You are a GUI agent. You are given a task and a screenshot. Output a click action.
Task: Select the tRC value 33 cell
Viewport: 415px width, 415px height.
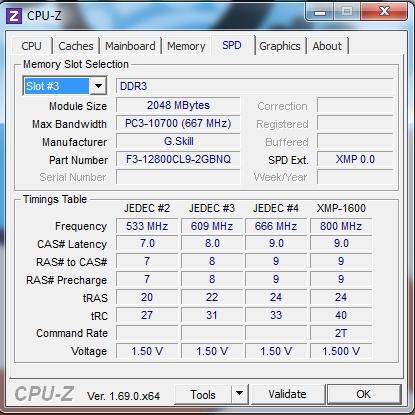click(x=276, y=315)
